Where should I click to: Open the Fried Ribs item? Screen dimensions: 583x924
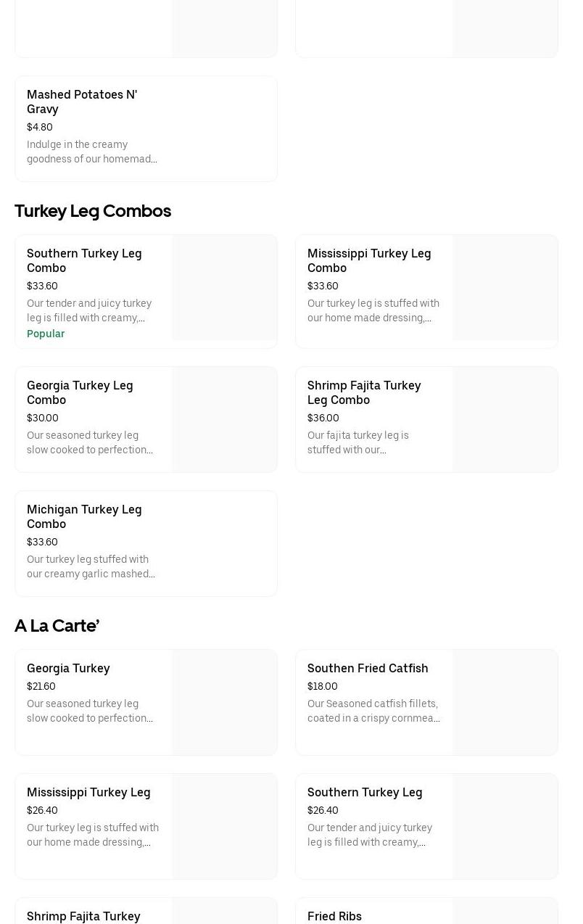334,916
